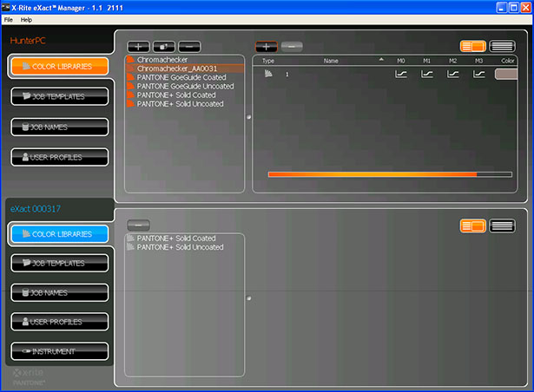Minimize the eXact Manager window
The image size is (534, 392).
501,8
